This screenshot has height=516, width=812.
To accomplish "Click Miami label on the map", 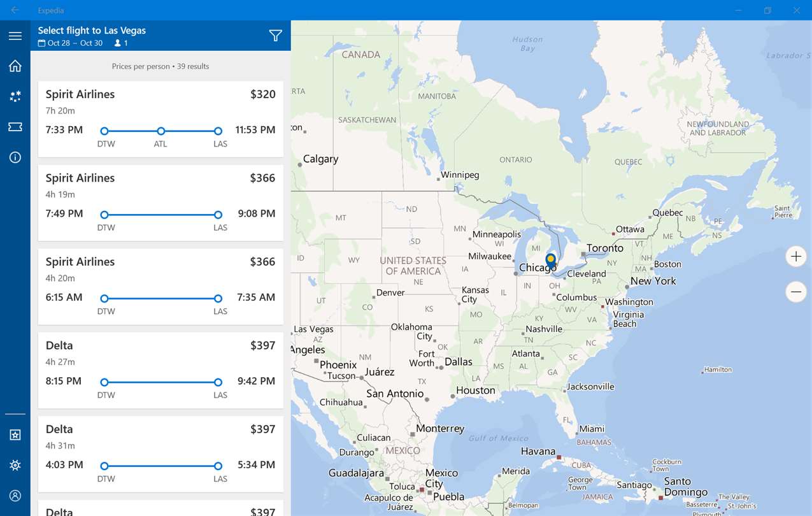I will coord(592,429).
